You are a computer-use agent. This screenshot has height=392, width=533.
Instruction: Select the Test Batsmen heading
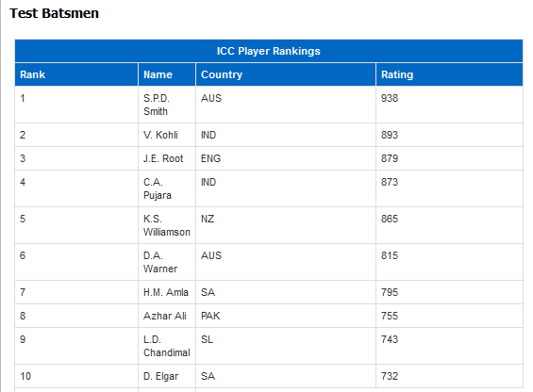point(54,13)
